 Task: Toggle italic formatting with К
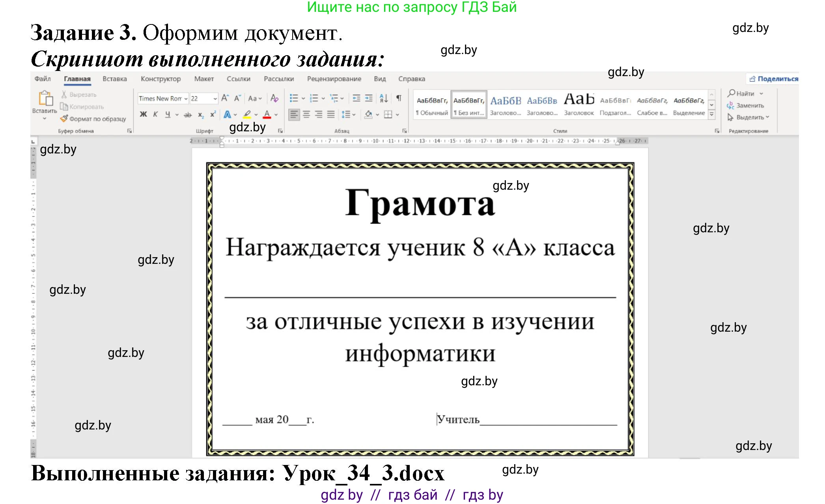pyautogui.click(x=155, y=115)
